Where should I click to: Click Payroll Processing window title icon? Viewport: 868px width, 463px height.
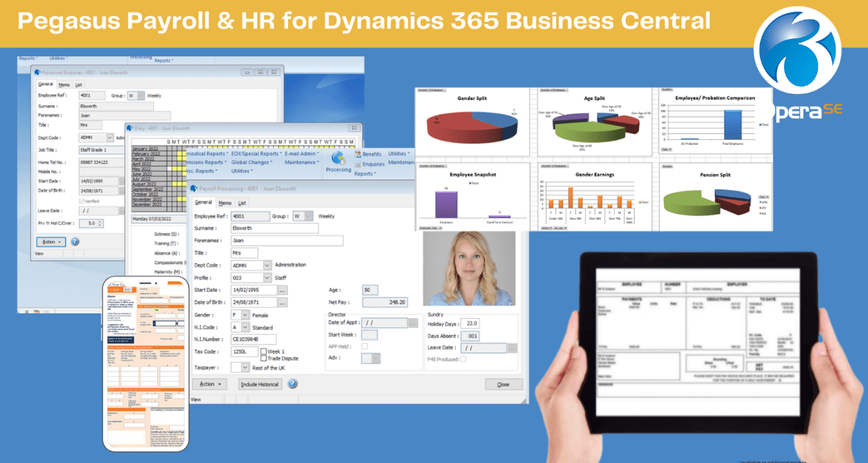pos(194,189)
